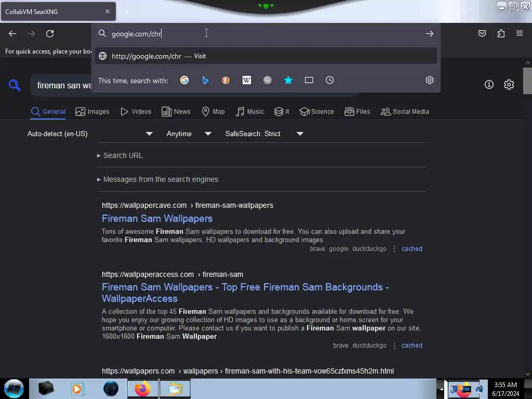Show hidden system tray icons arrow
The image size is (532, 399).
(442, 389)
